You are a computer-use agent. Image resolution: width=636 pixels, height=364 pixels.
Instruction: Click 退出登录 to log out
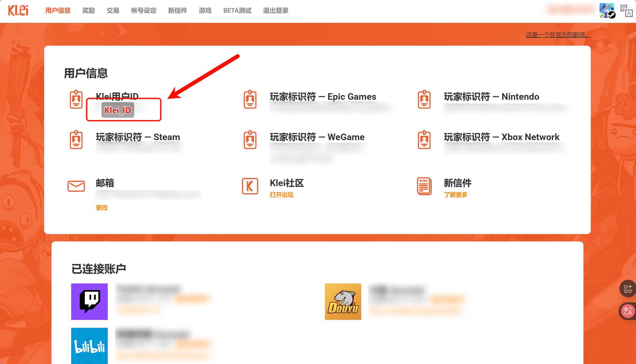[276, 10]
